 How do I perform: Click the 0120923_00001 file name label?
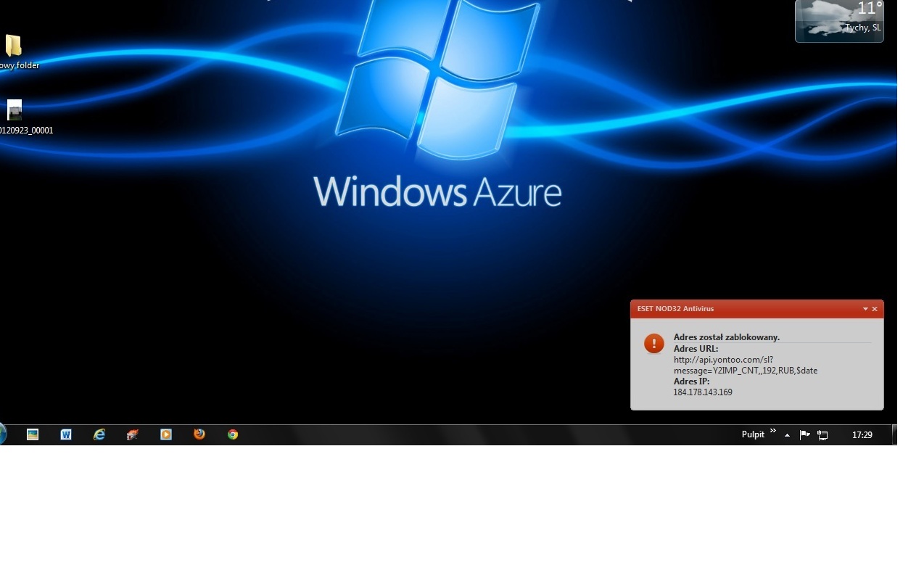click(27, 131)
